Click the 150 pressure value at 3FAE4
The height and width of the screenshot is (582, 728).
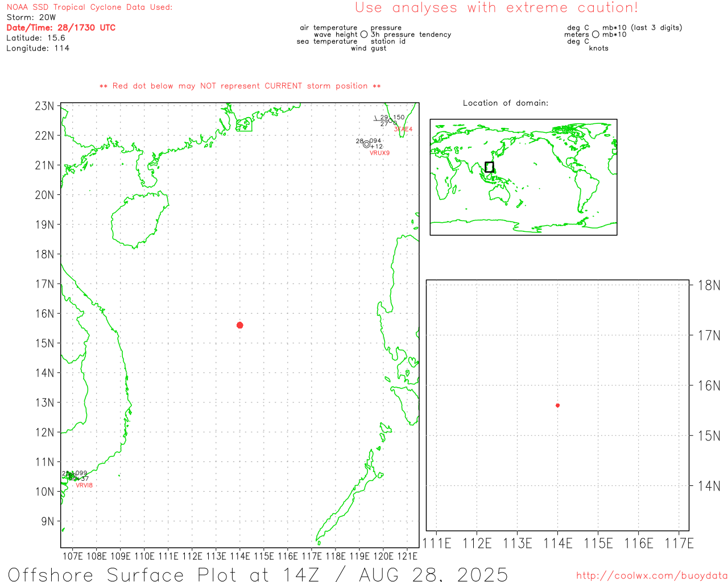(399, 118)
